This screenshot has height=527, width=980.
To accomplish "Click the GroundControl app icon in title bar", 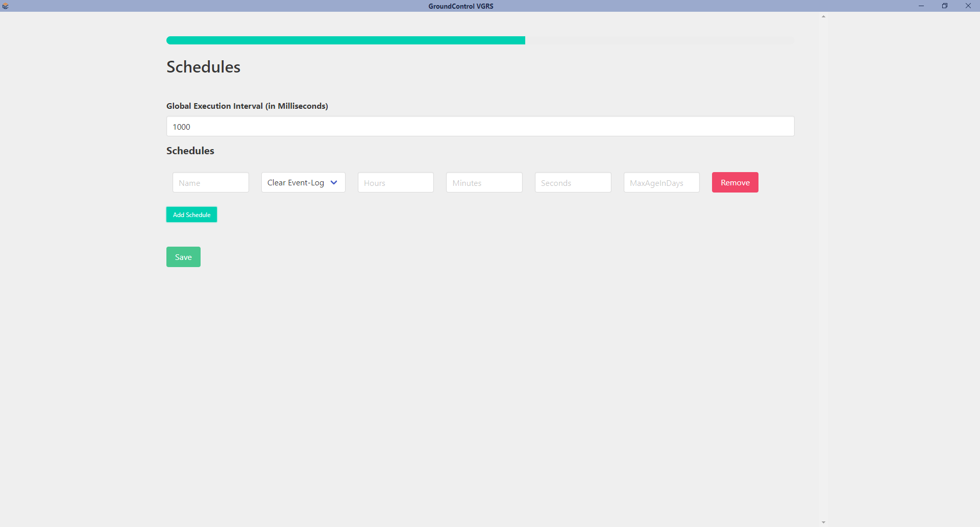I will (x=6, y=6).
